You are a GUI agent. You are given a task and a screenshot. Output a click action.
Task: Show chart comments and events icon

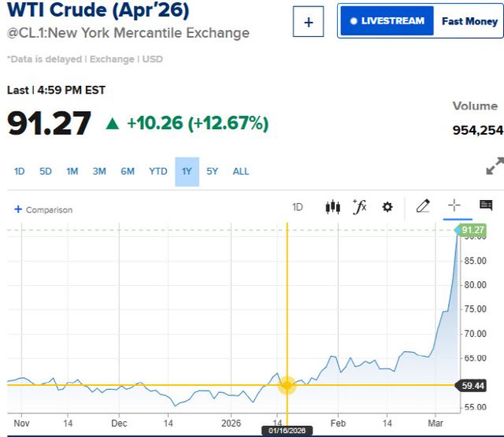486,206
